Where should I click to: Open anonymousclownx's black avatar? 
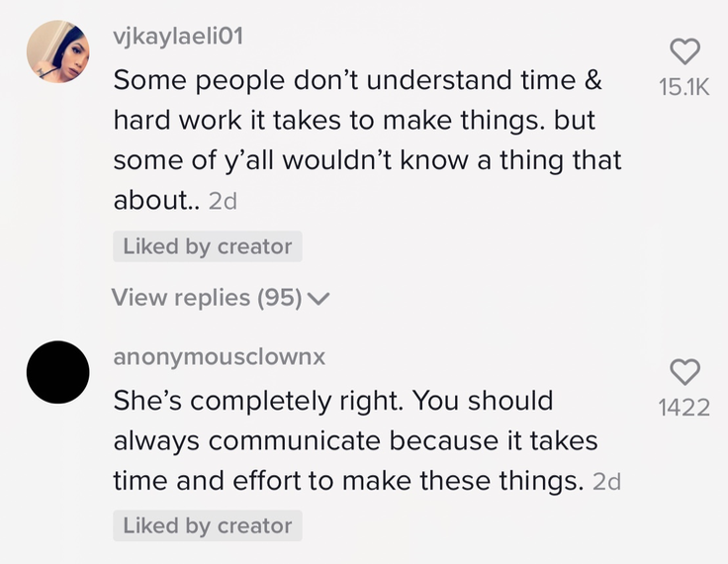tap(58, 372)
